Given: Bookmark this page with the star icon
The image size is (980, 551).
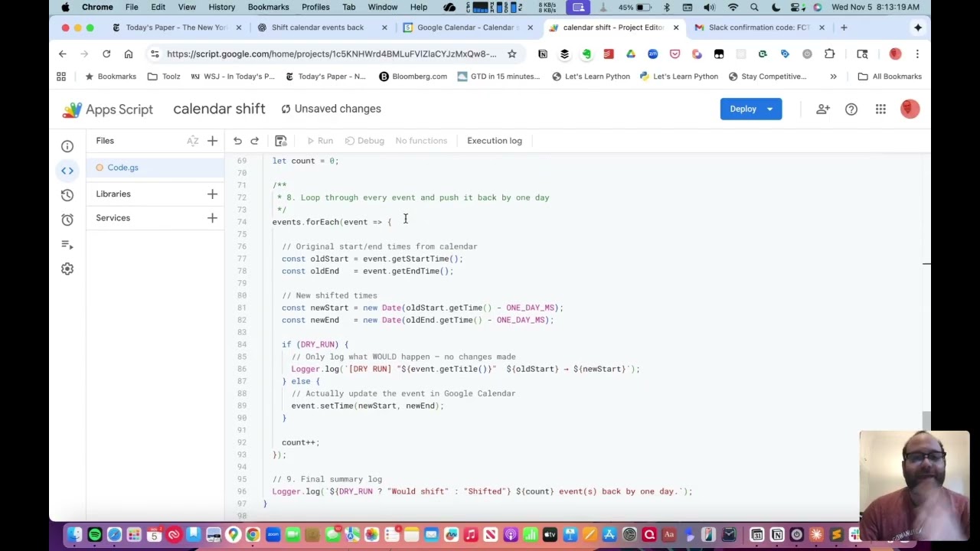Looking at the screenshot, I should 512,54.
